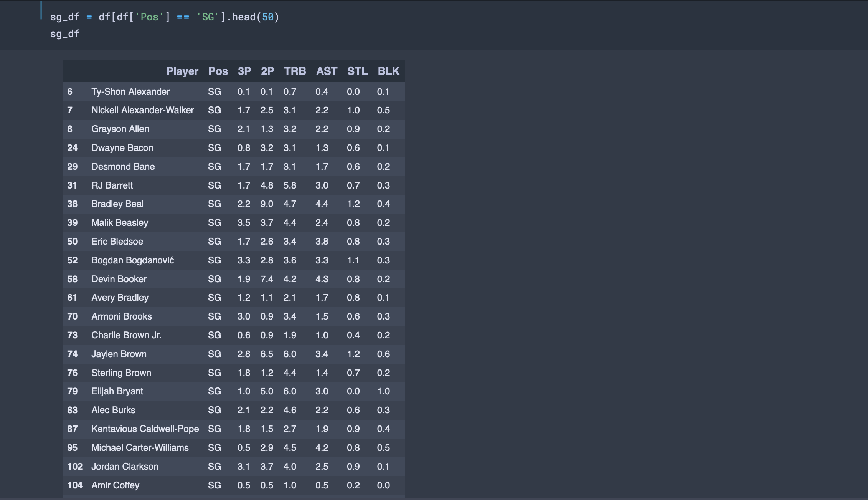This screenshot has width=868, height=500.
Task: Click the TRB column header
Action: [x=295, y=71]
